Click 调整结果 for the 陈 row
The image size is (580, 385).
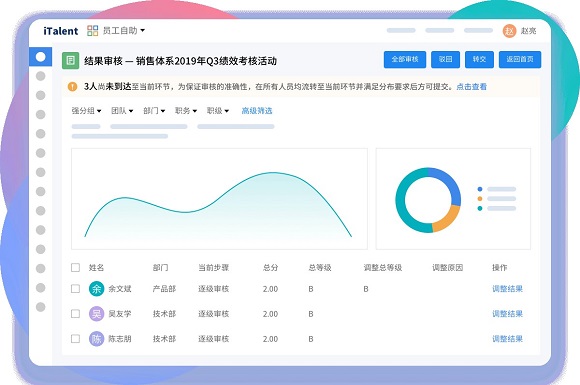507,339
